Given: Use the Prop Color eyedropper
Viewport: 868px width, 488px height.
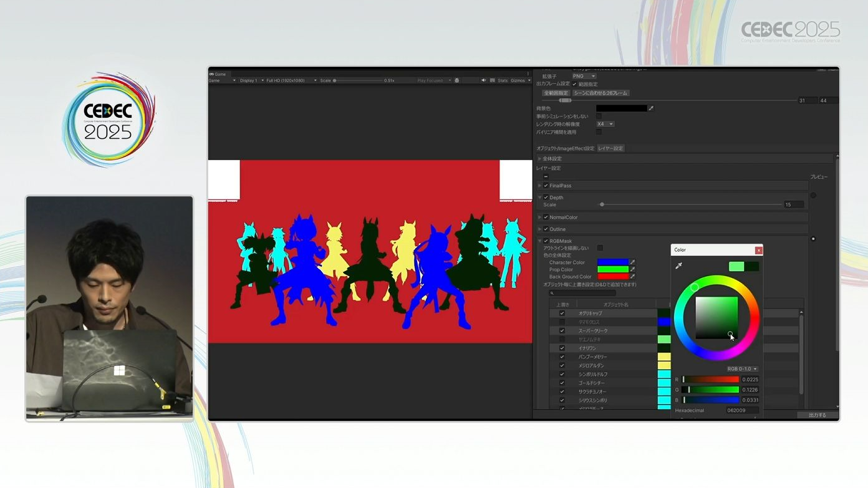Looking at the screenshot, I should (632, 269).
